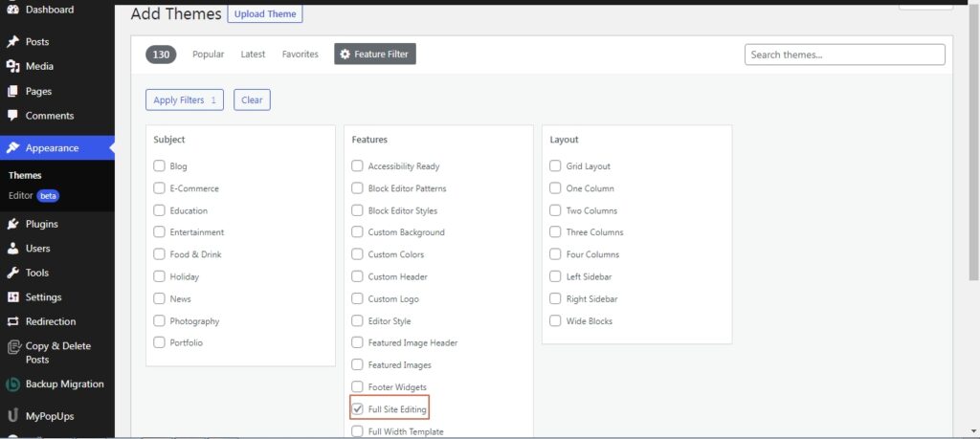Check the Portfolio subject box

(x=160, y=342)
